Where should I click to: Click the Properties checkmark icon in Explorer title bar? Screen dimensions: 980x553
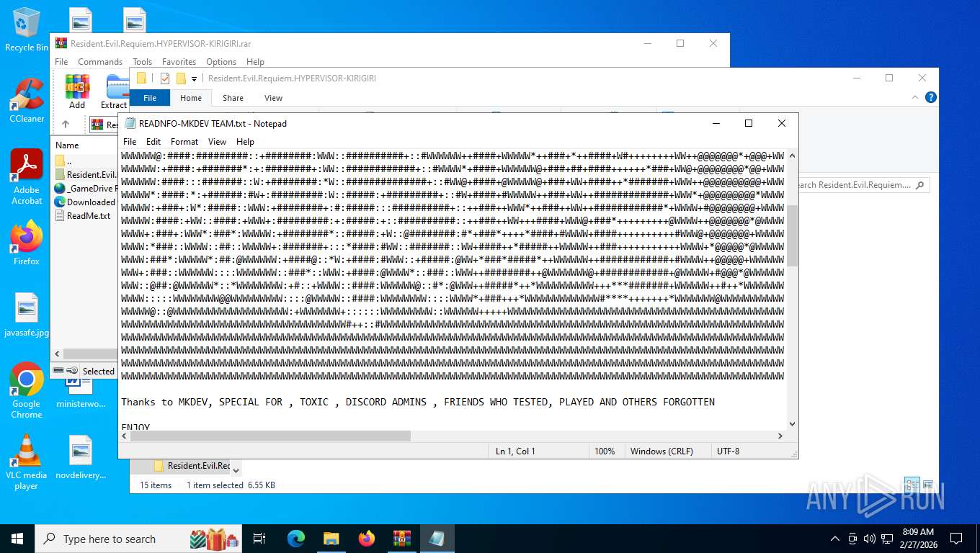point(165,78)
